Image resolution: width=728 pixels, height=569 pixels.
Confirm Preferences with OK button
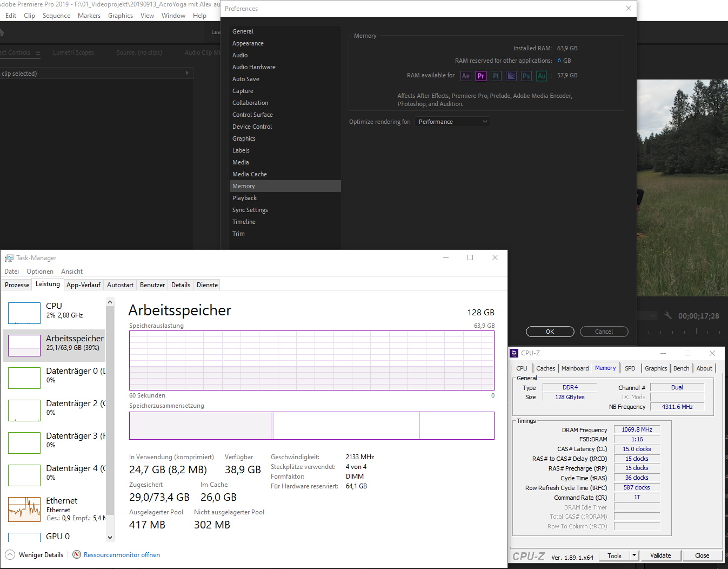(550, 332)
